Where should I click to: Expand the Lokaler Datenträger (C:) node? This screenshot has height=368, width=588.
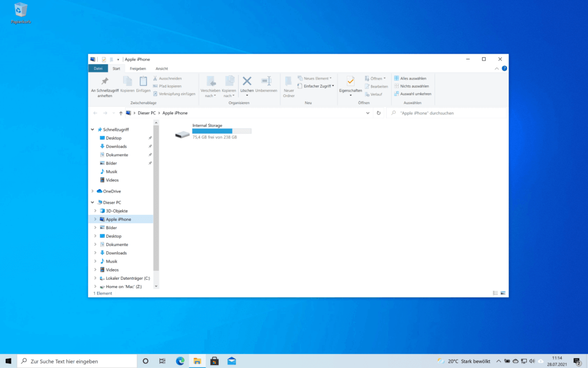[x=95, y=279]
